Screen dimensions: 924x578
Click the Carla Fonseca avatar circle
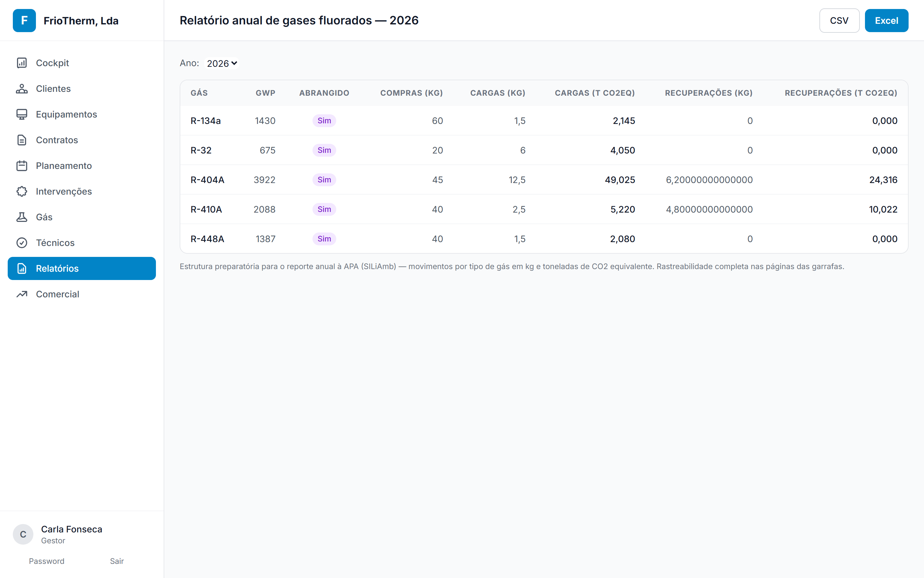(23, 534)
